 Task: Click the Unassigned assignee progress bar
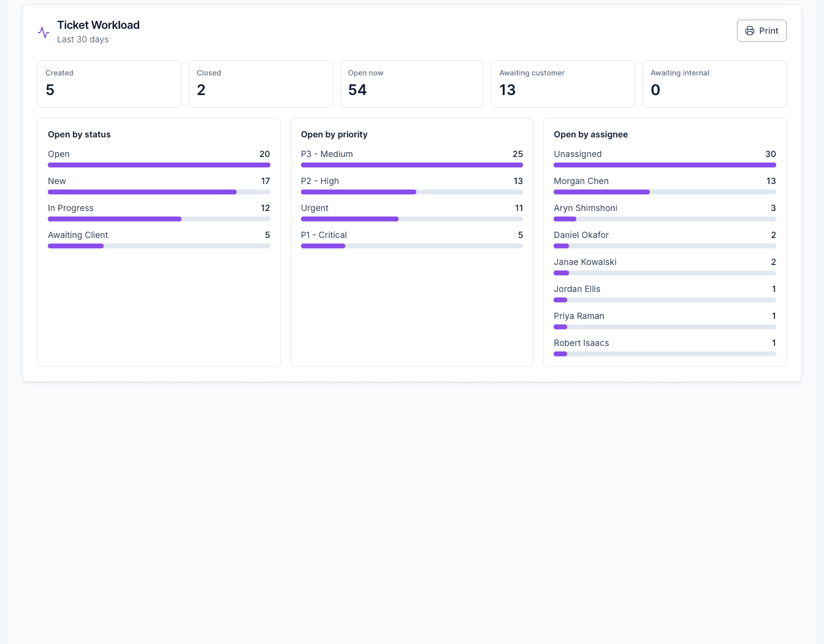pyautogui.click(x=665, y=165)
